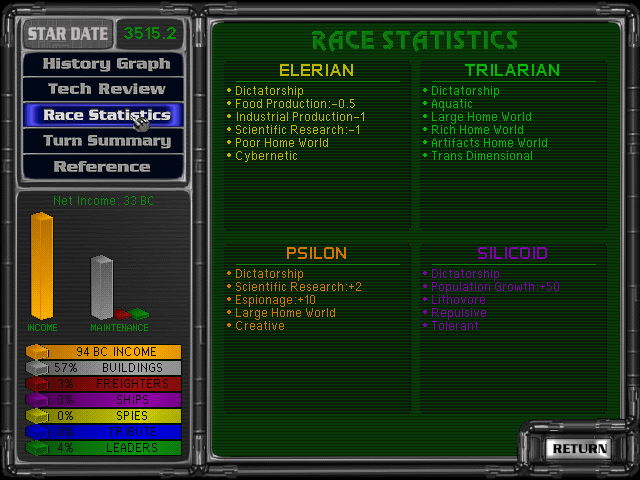Viewport: 640px width, 480px height.
Task: Click Psilon's Creative trait
Action: click(260, 326)
